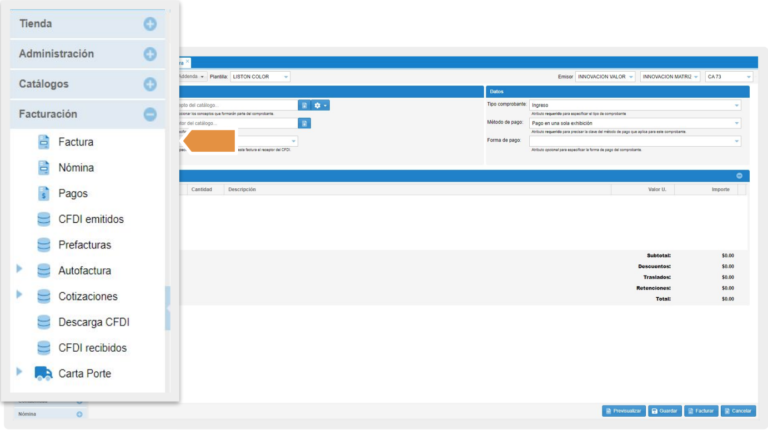
Task: Open Factura in the Facturación menu
Action: (76, 142)
